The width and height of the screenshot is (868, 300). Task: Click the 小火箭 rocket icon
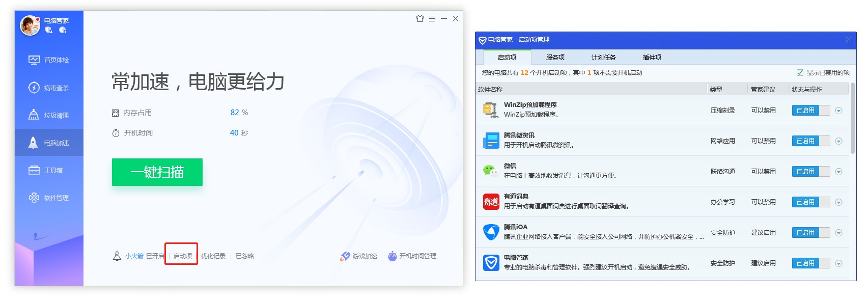pos(117,256)
